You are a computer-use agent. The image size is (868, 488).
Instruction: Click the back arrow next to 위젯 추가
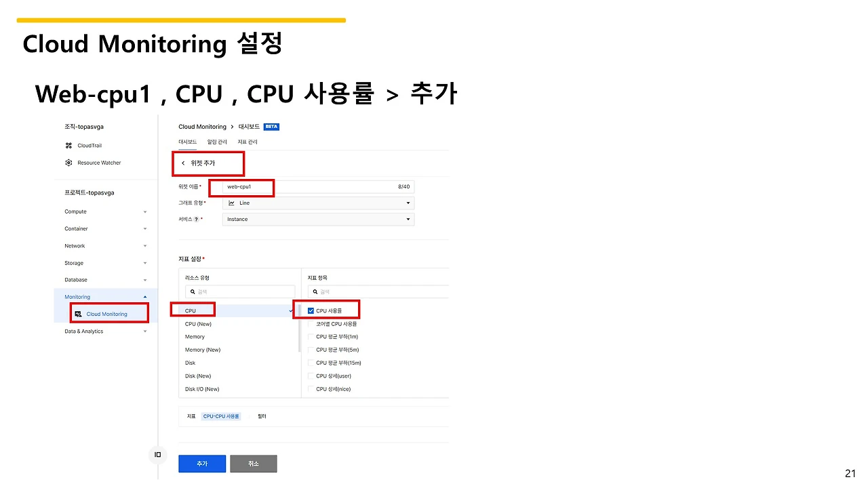click(x=184, y=163)
